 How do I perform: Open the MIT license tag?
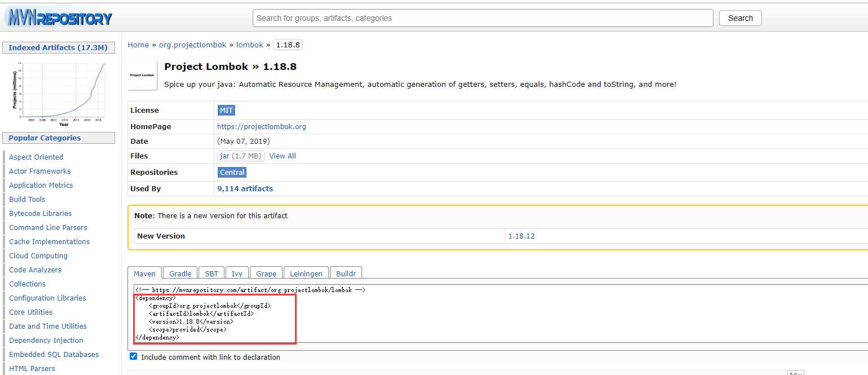(226, 110)
